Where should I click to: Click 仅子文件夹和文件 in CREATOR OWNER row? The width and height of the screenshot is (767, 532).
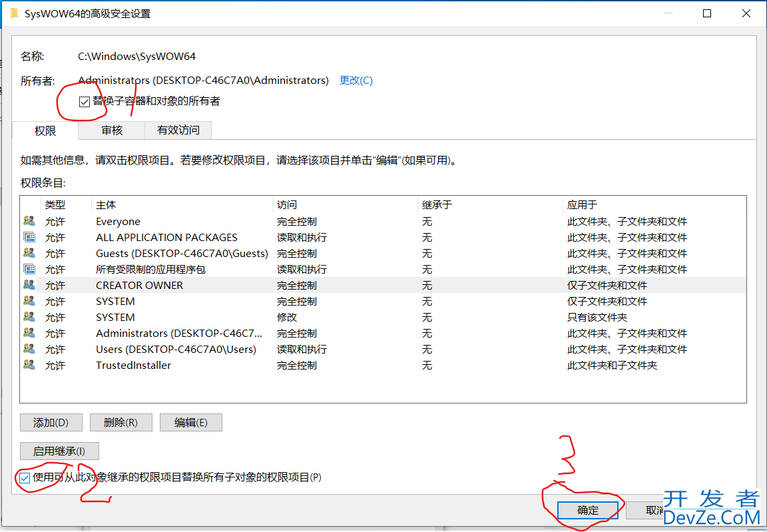coord(607,285)
